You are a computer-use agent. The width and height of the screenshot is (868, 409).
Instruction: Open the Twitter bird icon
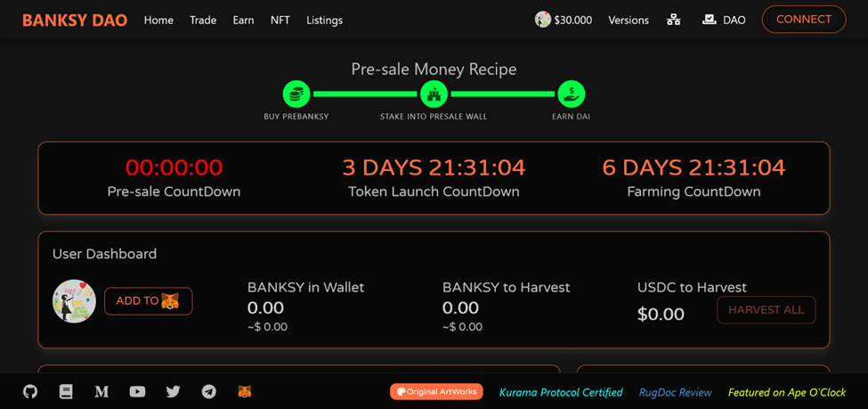point(174,392)
